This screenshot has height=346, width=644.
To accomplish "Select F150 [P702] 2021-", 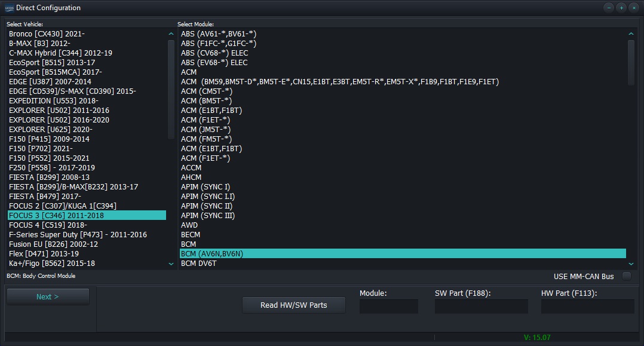I will click(x=87, y=148).
